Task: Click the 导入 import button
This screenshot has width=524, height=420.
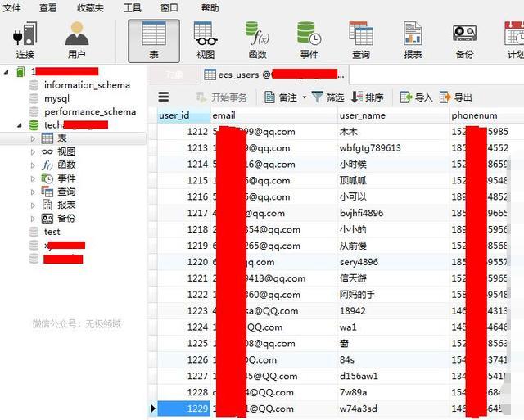Action: pyautogui.click(x=417, y=97)
